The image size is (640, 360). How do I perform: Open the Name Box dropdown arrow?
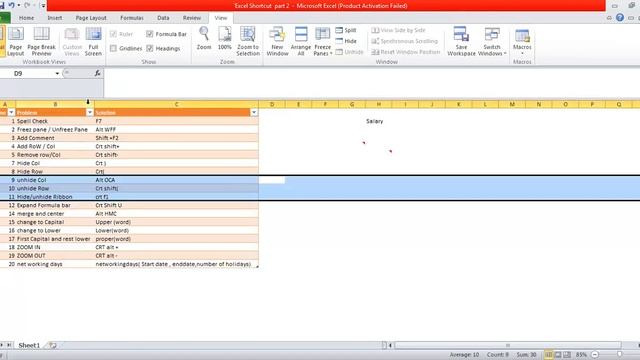(x=57, y=73)
